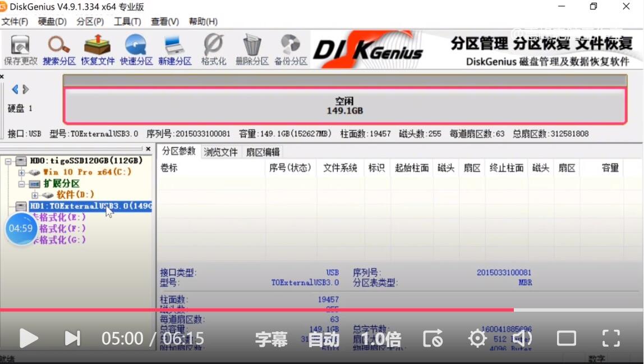Image resolution: width=644 pixels, height=364 pixels.
Task: Click the New Partition (新建分区) icon
Action: [x=174, y=50]
